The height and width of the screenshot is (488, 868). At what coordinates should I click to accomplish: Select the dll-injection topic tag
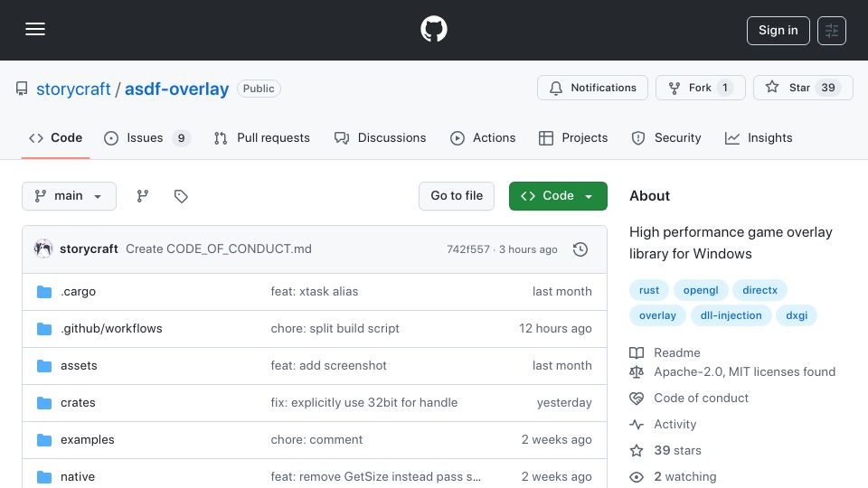click(731, 315)
